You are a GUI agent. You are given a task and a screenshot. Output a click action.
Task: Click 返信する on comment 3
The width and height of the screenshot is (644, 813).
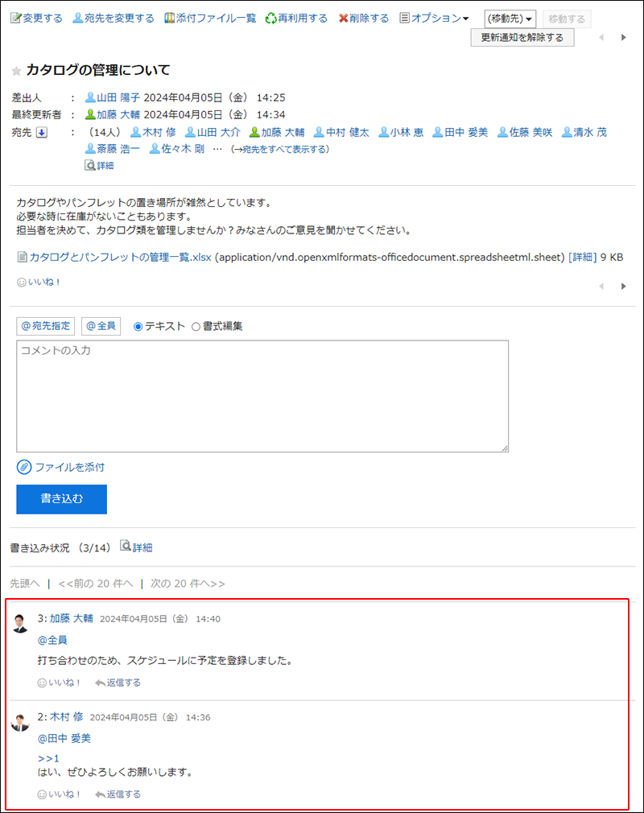118,683
